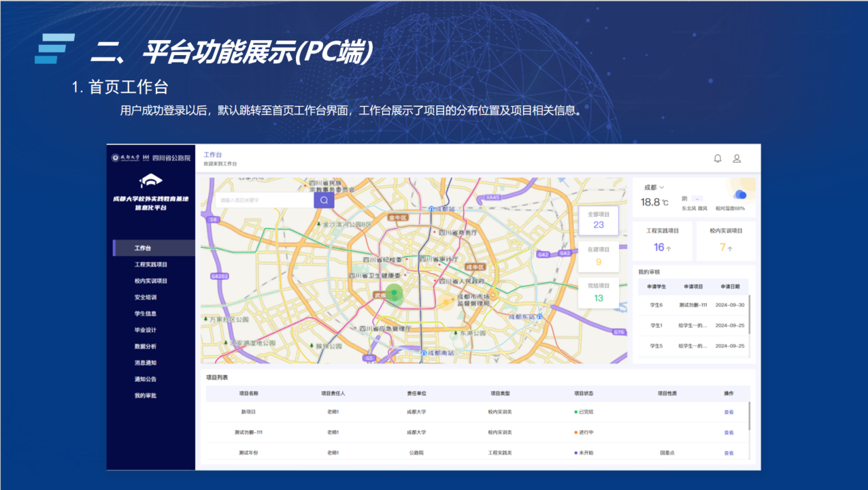Image resolution: width=868 pixels, height=490 pixels.
Task: Click the 成都大学 logo in sidebar header
Action: [126, 157]
